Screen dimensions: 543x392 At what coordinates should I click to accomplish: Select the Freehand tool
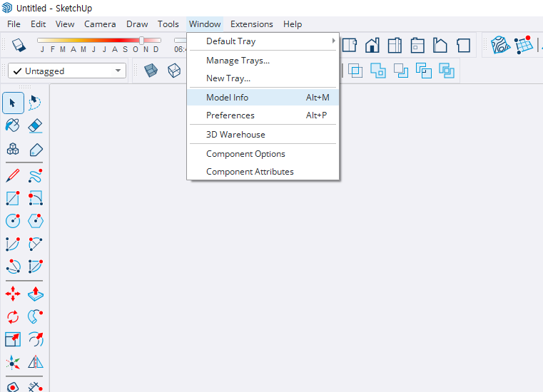pyautogui.click(x=36, y=176)
